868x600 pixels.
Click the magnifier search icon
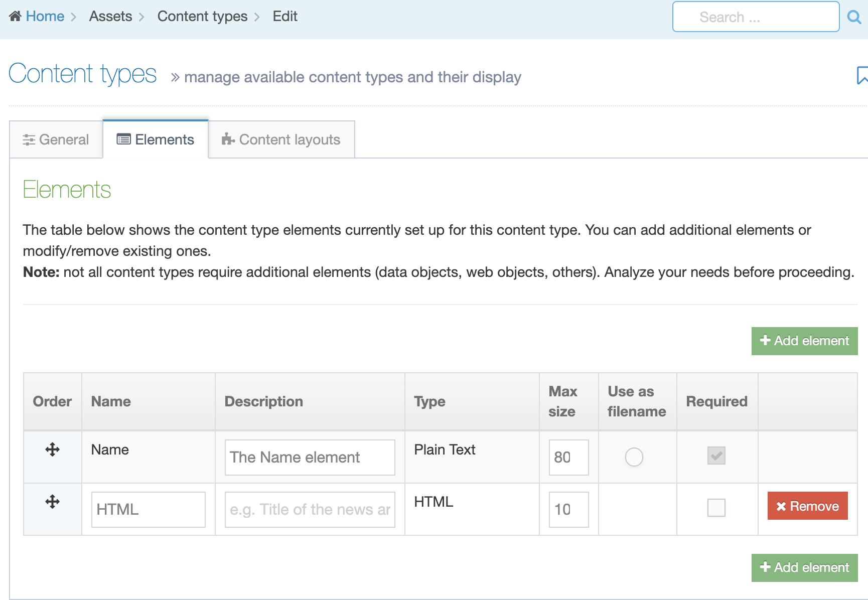pos(854,17)
